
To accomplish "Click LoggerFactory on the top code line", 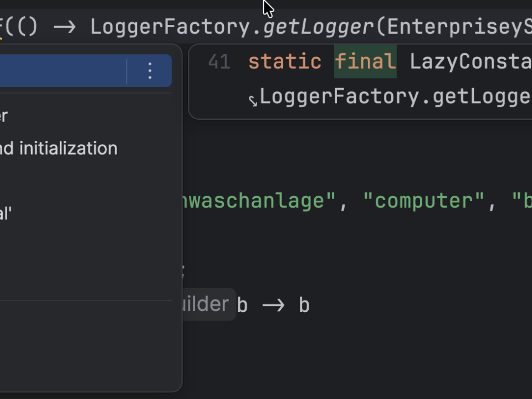I will coord(170,27).
